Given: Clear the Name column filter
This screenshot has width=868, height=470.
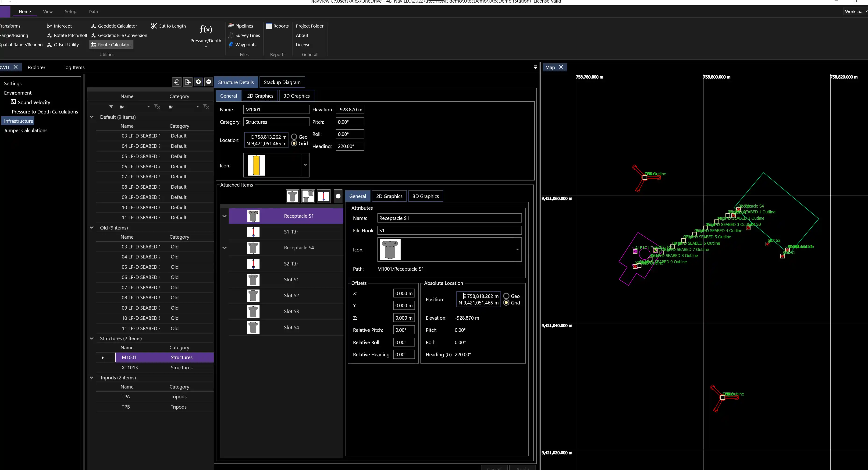Looking at the screenshot, I should click(x=157, y=107).
